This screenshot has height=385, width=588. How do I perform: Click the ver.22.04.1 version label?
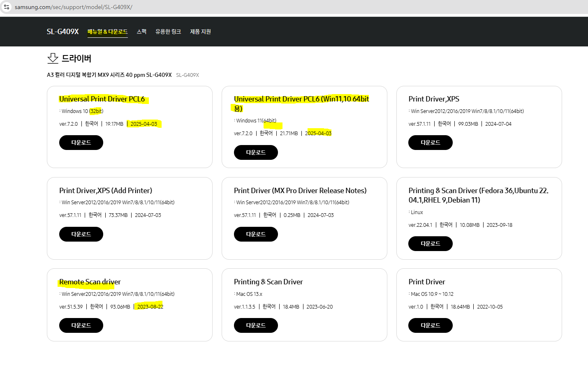(420, 225)
